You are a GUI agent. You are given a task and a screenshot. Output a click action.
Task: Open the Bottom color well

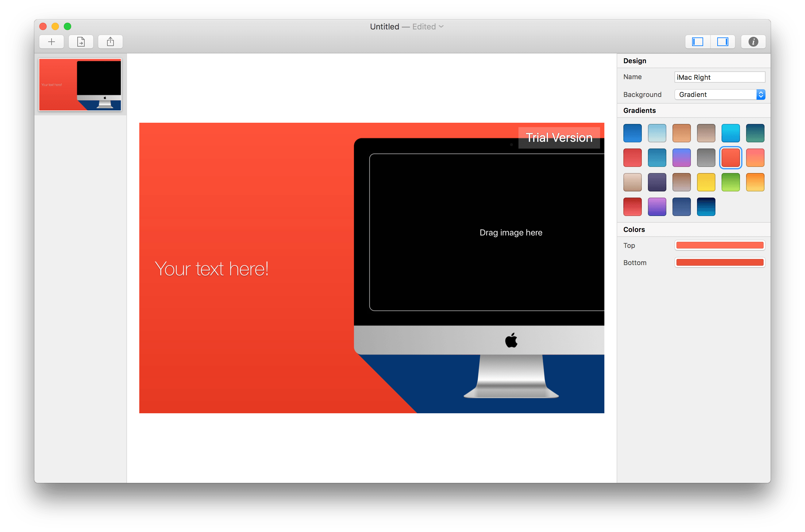(720, 263)
